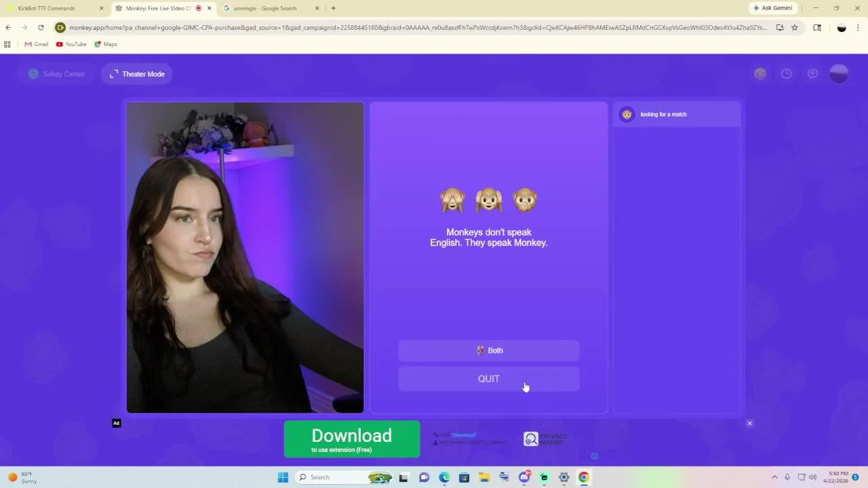Open the side panel search icon

(817, 28)
